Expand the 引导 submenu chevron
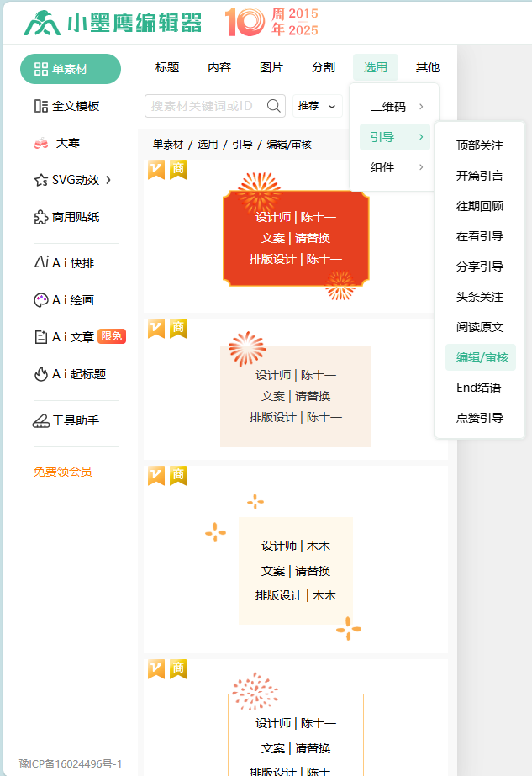Viewport: 532px width, 776px height. pos(421,136)
